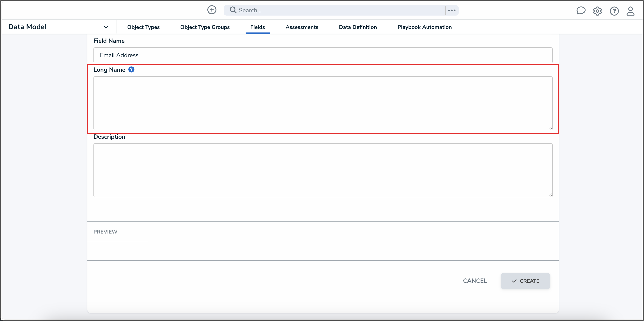Open the settings gear icon
The image size is (644, 321).
tap(597, 11)
